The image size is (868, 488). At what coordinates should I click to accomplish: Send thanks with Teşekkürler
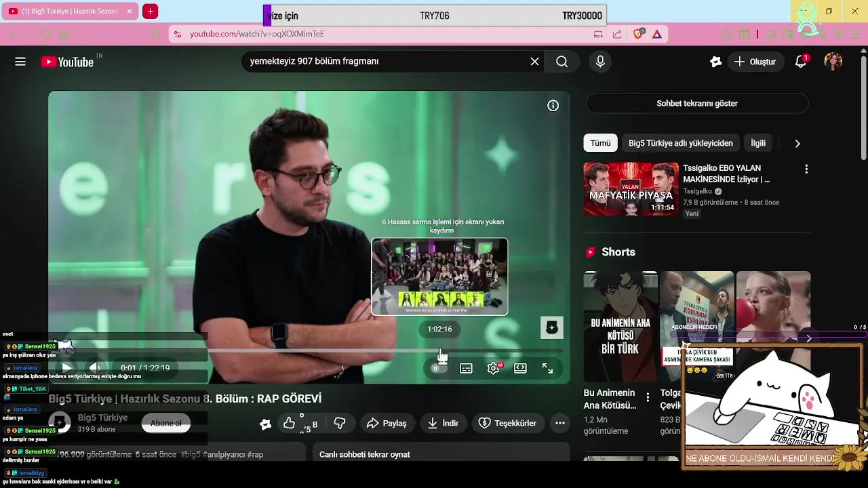pyautogui.click(x=508, y=423)
